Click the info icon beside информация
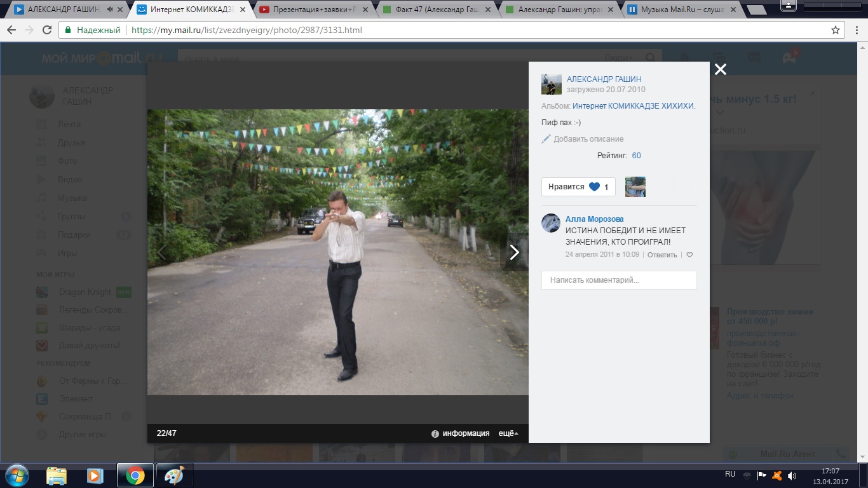This screenshot has height=488, width=868. coord(435,434)
